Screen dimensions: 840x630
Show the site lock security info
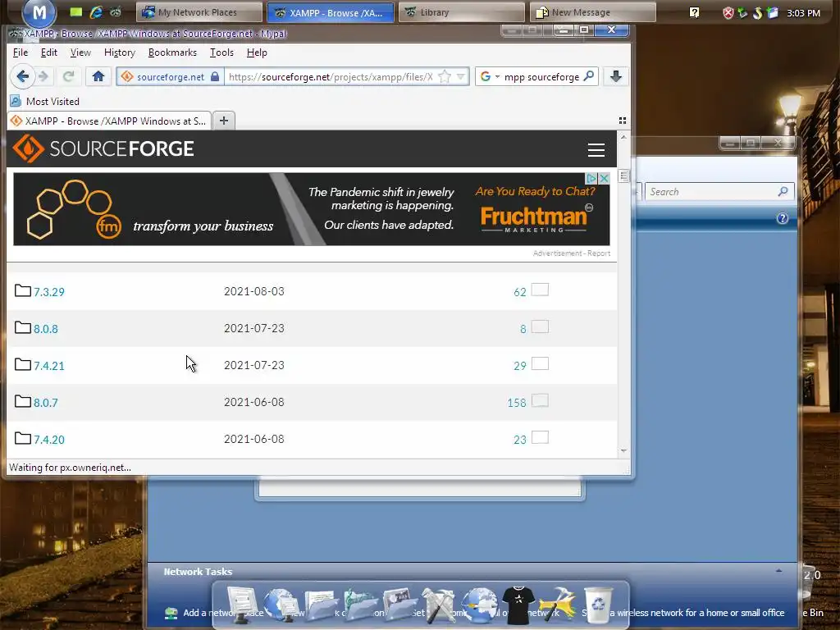215,76
